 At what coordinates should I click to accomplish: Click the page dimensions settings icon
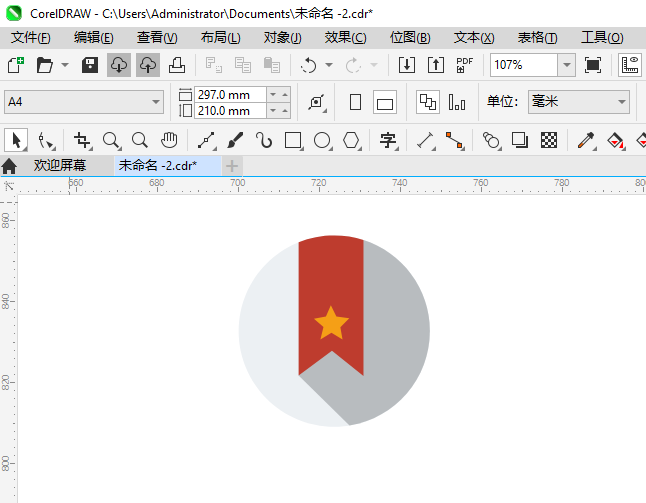(317, 102)
